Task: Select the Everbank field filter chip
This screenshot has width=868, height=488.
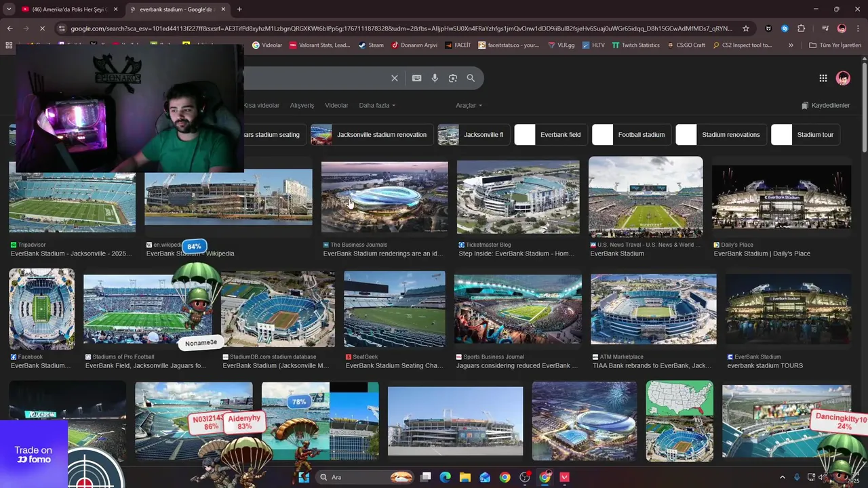Action: tap(551, 135)
